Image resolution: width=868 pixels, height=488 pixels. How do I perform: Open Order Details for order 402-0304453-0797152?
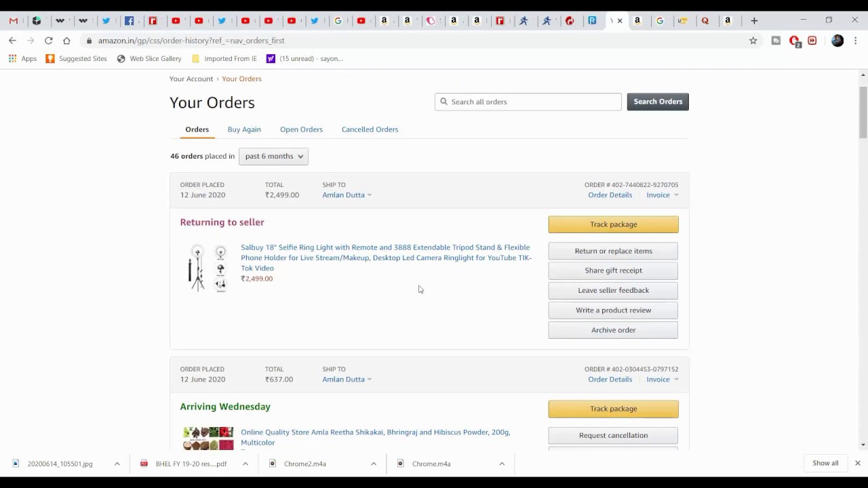[x=610, y=380]
